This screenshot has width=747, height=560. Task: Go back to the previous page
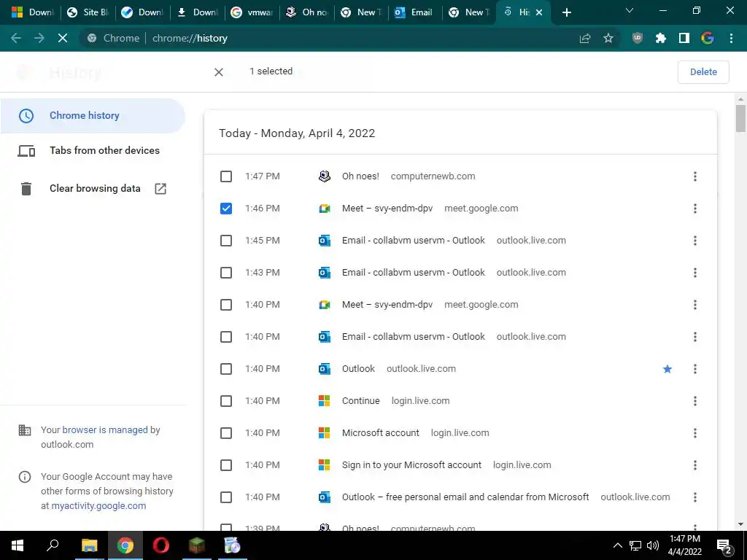tap(16, 38)
